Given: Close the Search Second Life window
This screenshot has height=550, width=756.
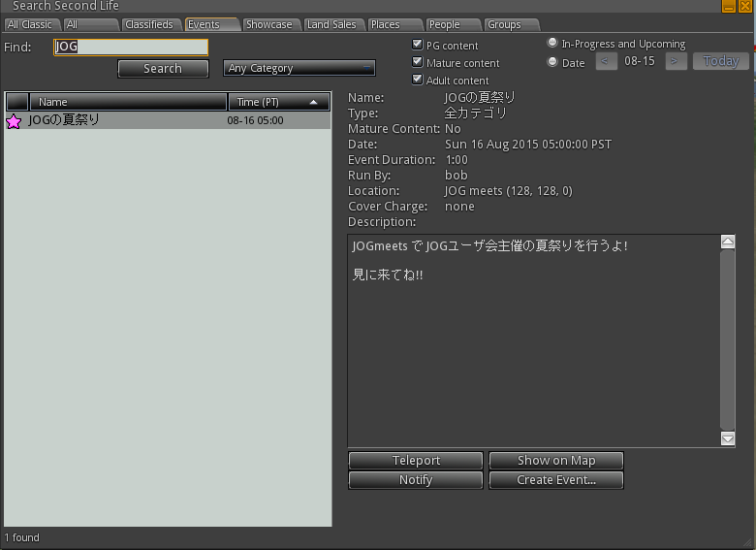Looking at the screenshot, I should (x=745, y=6).
